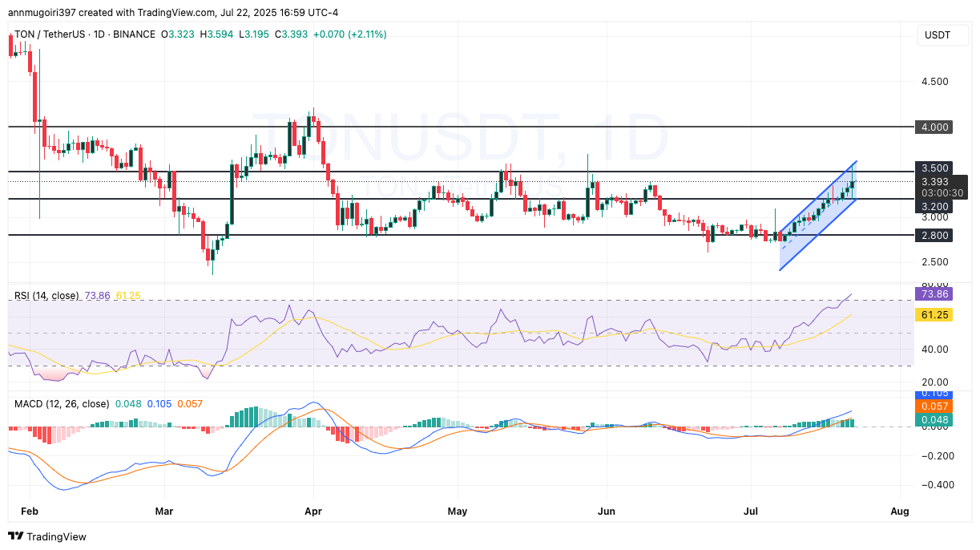
Task: Open the MACD (12, 26, close) indicator legend
Action: point(62,402)
